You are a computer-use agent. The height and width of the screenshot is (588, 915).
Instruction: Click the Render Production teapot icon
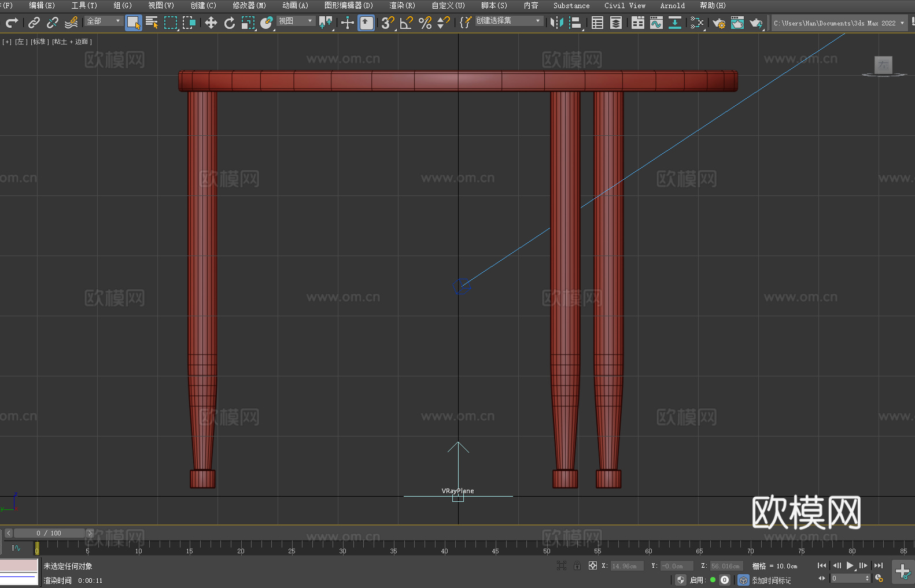(x=756, y=23)
